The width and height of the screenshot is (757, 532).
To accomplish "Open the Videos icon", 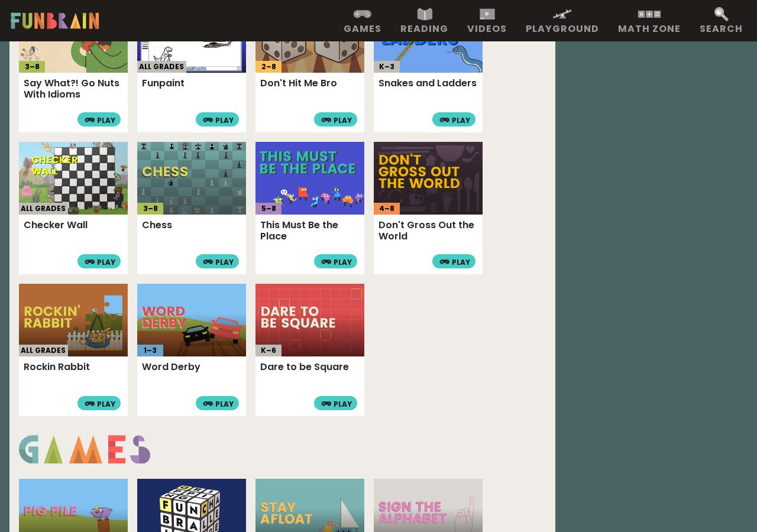I will (487, 14).
